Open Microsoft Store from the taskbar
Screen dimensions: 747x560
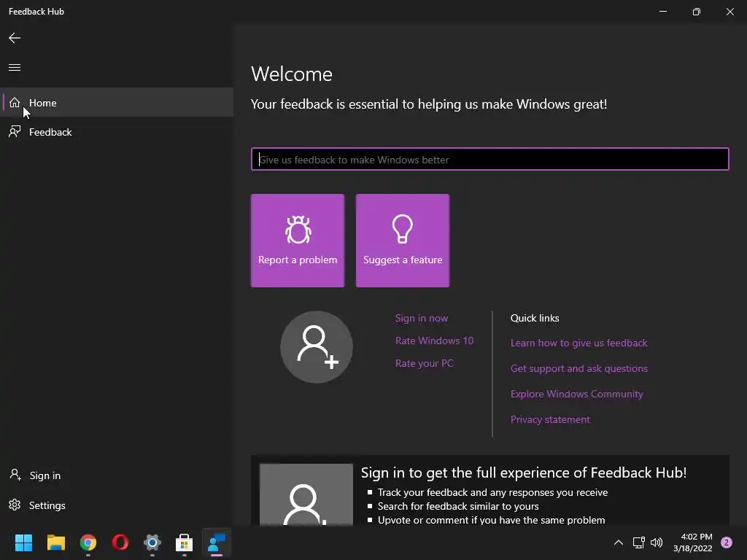coord(185,542)
